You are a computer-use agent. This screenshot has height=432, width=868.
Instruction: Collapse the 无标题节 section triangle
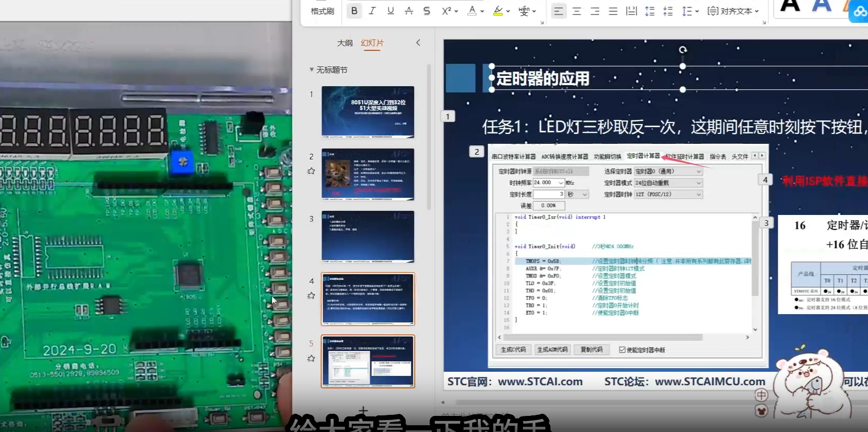coord(311,70)
